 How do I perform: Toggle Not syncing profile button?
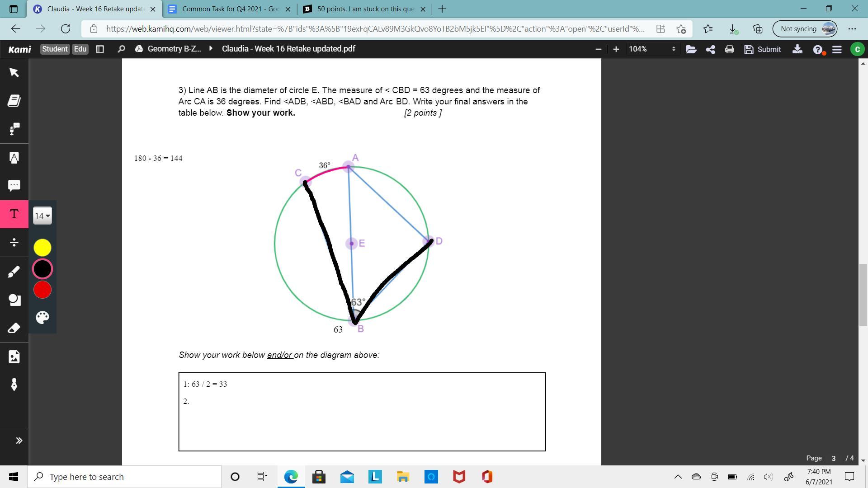click(805, 29)
